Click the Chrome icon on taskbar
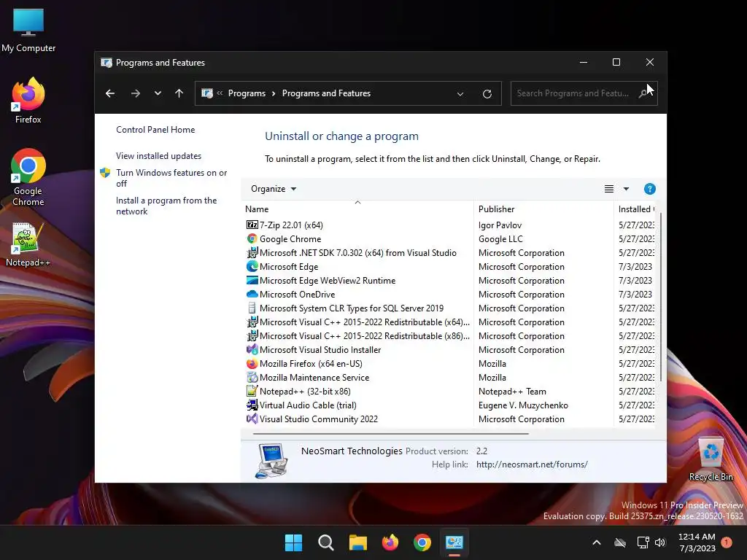Viewport: 747px width, 560px height. [x=422, y=542]
